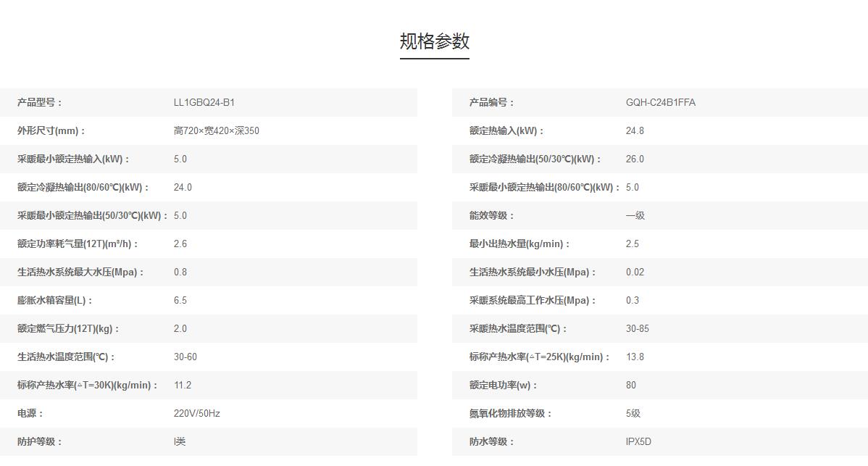Select value 26.0
This screenshot has width=868, height=466.
click(635, 159)
